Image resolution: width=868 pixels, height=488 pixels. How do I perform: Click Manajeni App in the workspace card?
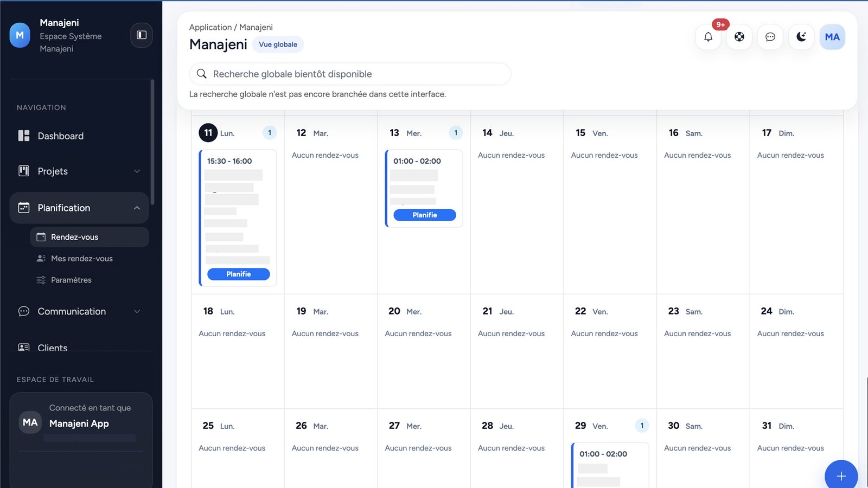click(79, 423)
